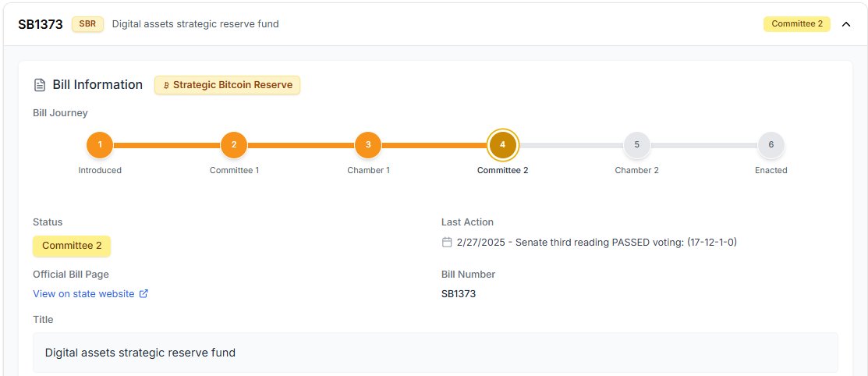Click the external link icon

tap(143, 294)
